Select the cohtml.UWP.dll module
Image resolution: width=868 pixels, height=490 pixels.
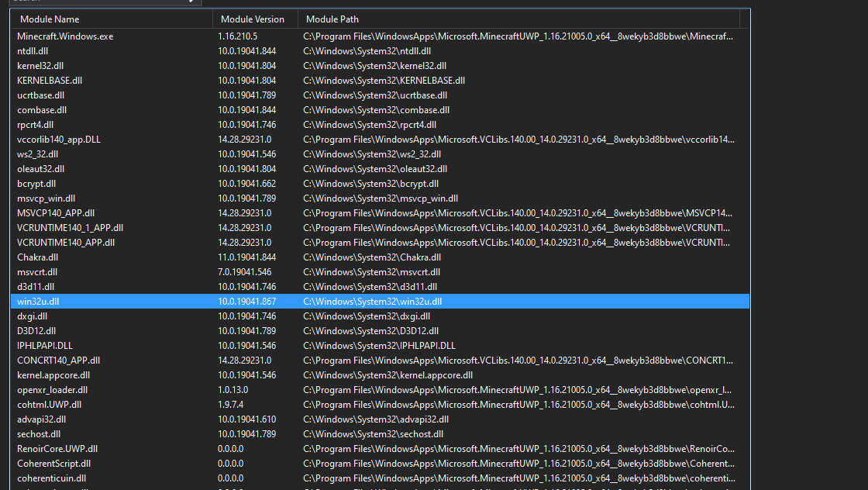49,405
